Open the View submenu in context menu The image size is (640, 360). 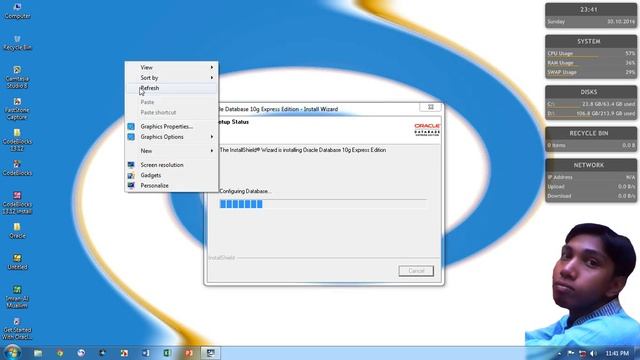[x=171, y=67]
